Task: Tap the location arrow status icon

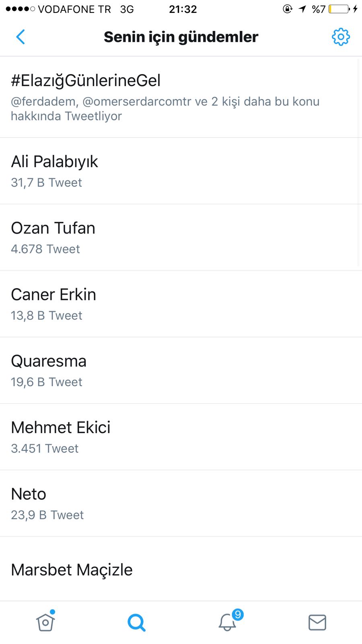Action: (x=302, y=9)
